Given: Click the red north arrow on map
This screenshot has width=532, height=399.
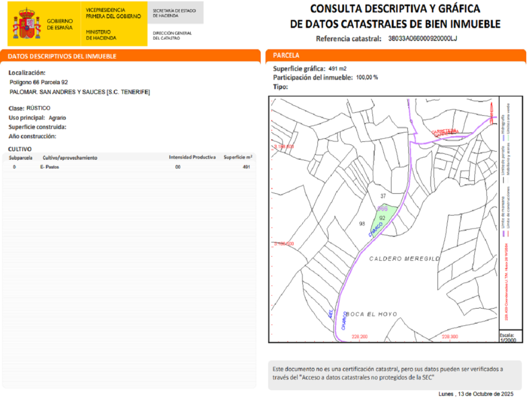Looking at the screenshot, I should (x=491, y=112).
